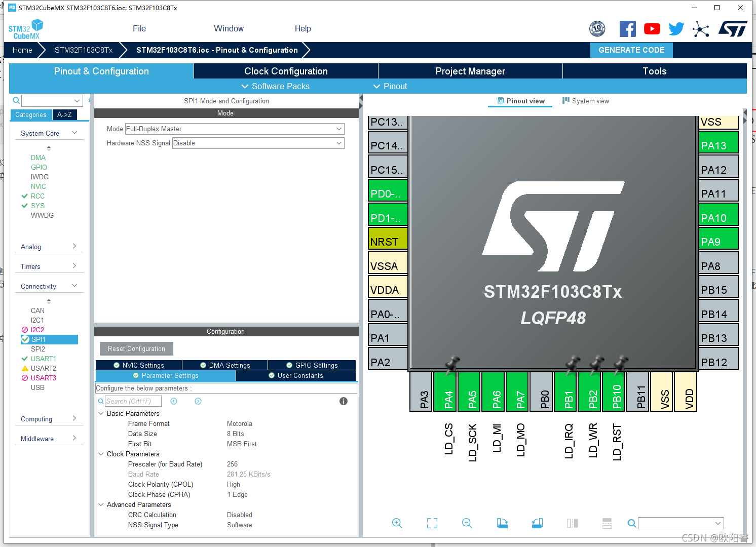Click the STM32F103C8Tx breadcrumb
The width and height of the screenshot is (756, 547).
click(x=84, y=50)
